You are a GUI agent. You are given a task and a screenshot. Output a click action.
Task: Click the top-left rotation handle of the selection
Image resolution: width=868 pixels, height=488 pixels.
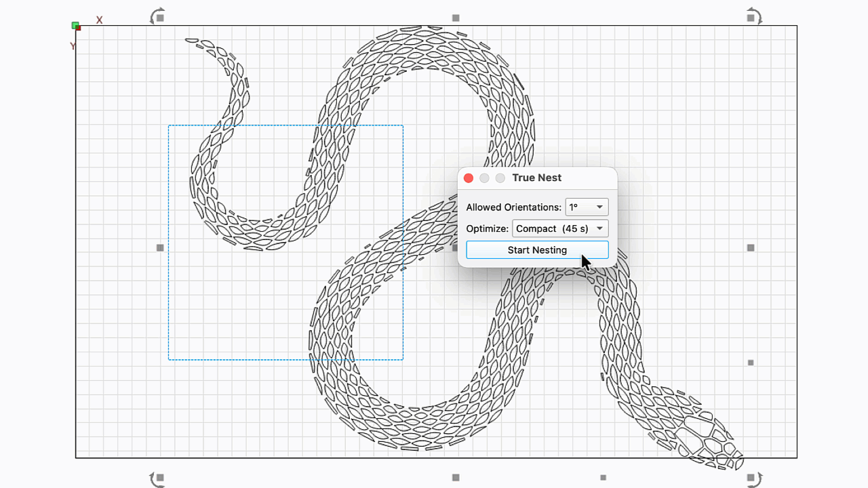(x=157, y=16)
